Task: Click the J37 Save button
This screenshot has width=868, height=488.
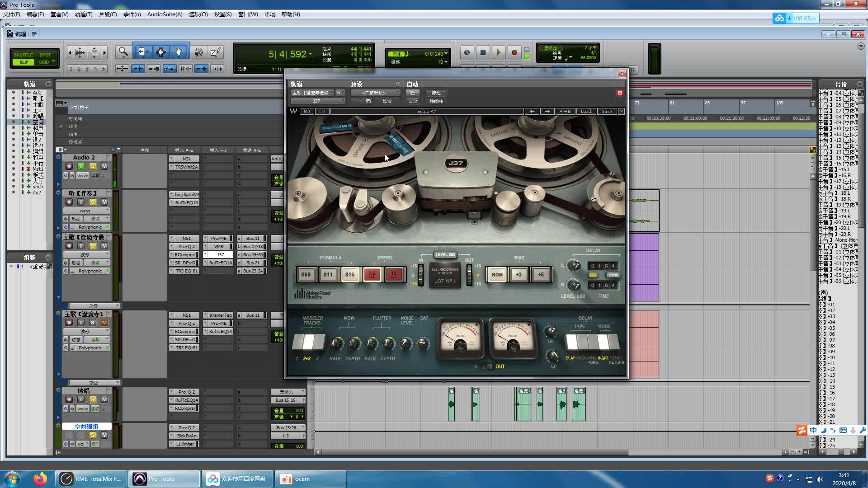Action: pyautogui.click(x=607, y=111)
